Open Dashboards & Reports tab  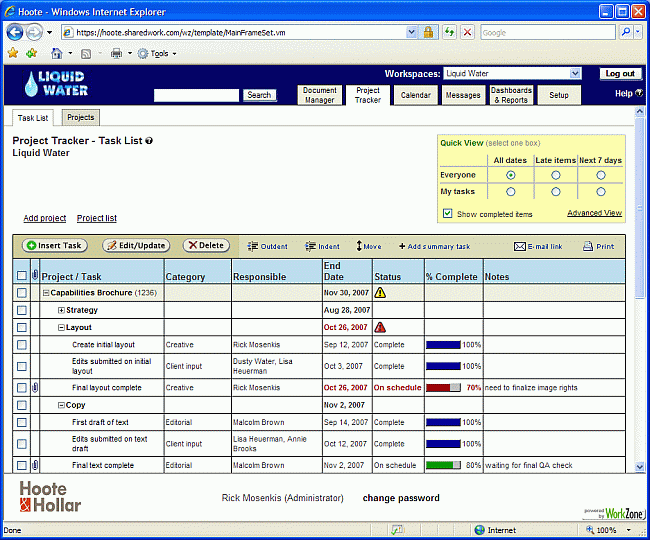coord(511,95)
